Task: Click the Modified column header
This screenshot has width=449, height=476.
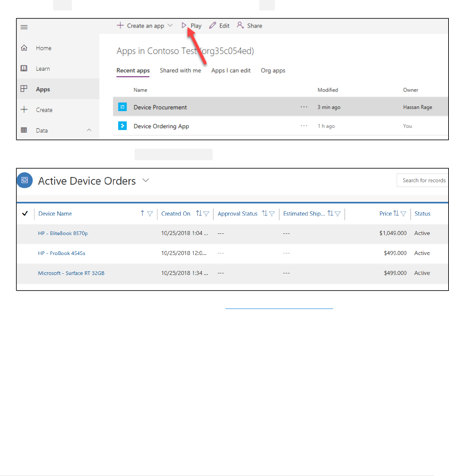Action: tap(328, 90)
